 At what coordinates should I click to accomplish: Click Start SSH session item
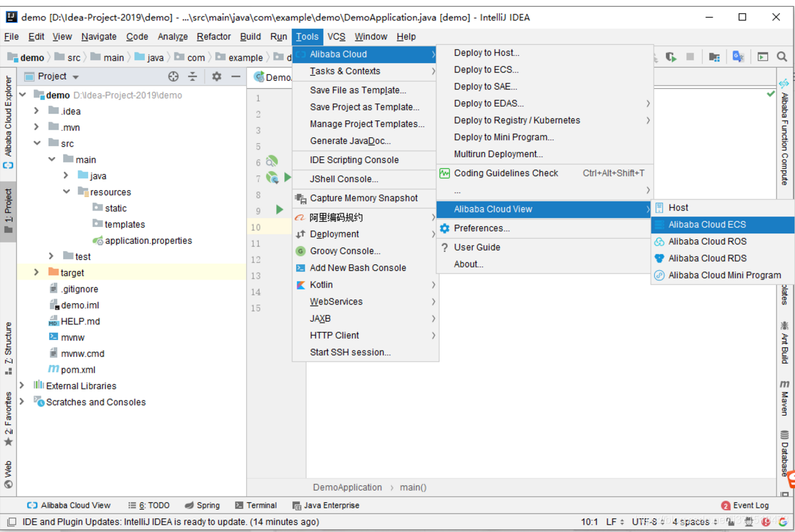[x=365, y=352]
